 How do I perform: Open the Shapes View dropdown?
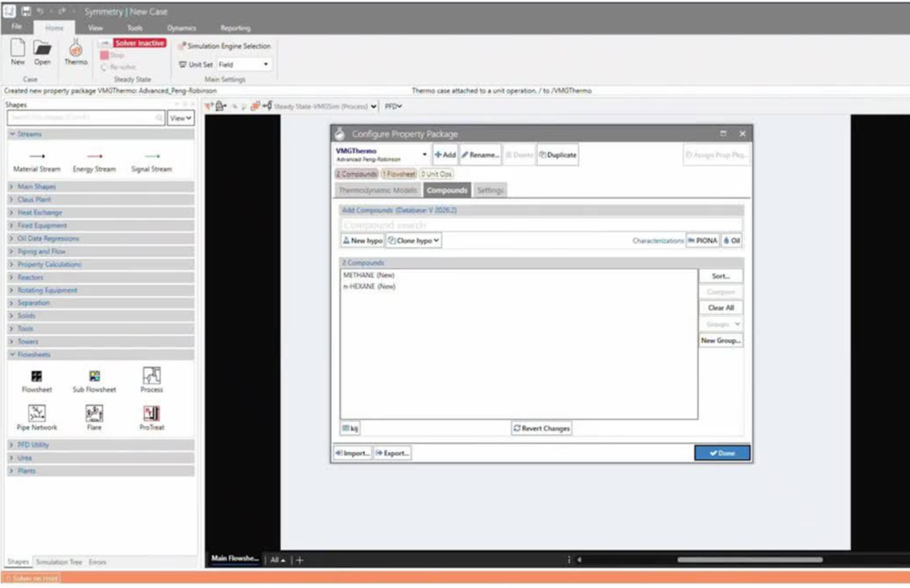(180, 118)
